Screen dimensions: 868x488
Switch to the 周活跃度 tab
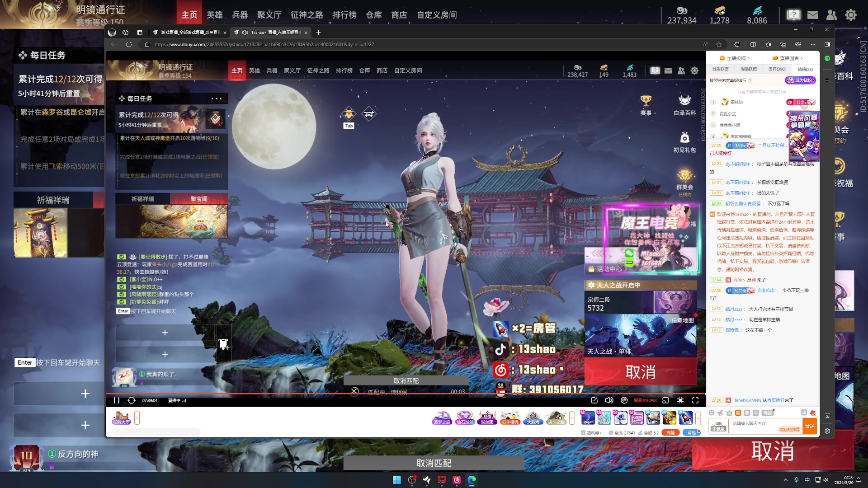749,69
